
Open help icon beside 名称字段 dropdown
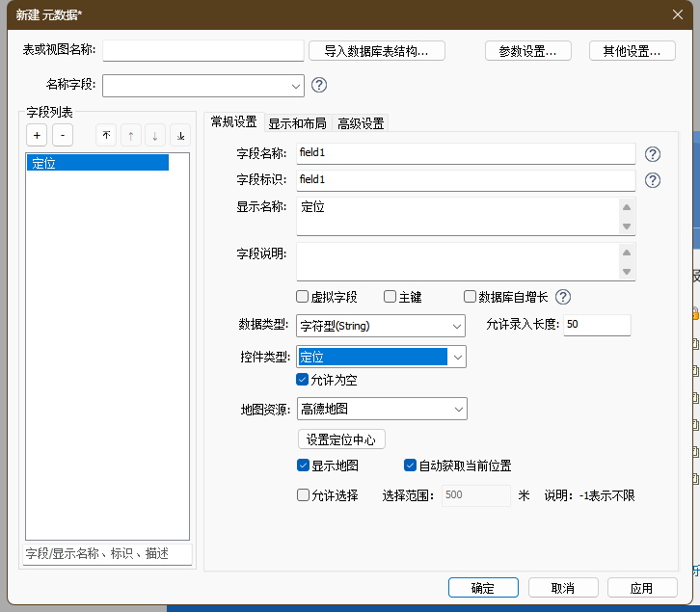(x=319, y=85)
